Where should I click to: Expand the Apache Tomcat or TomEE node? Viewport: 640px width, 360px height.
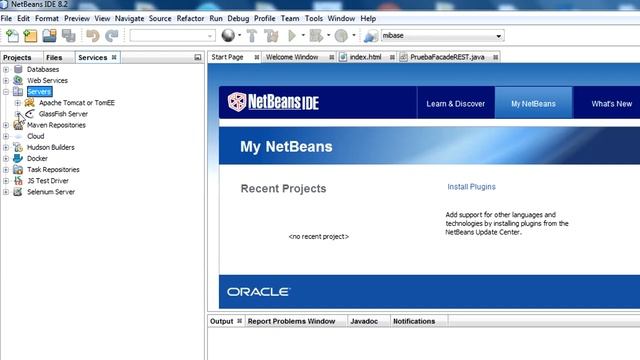pos(18,103)
